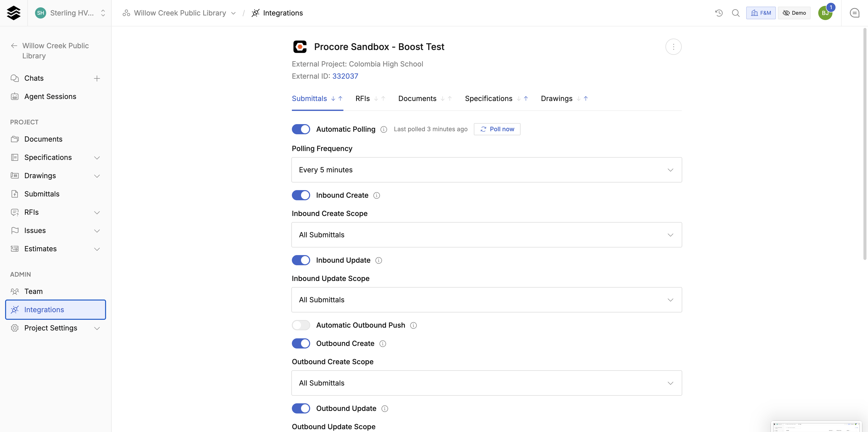Turn off the Outbound Update toggle

301,408
